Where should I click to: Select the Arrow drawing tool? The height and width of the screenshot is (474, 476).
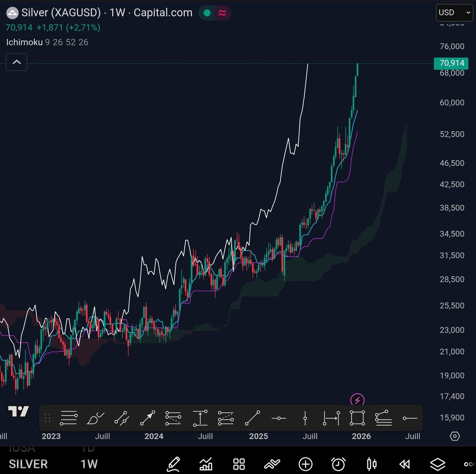point(148,418)
